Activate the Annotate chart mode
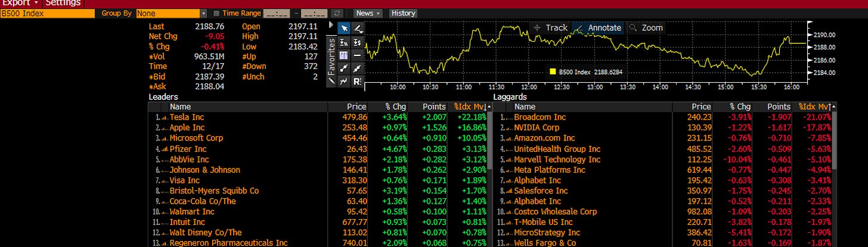This screenshot has width=868, height=247. [x=599, y=27]
